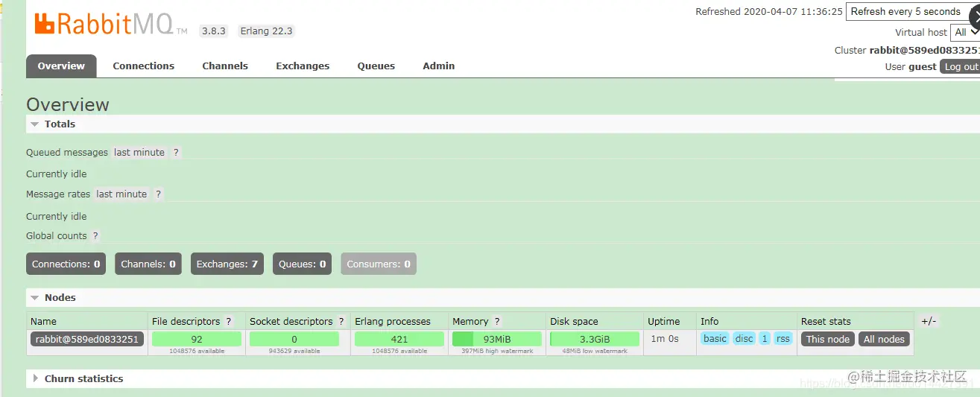Log out the guest user
Viewport: 980px width, 397px height.
(x=960, y=66)
